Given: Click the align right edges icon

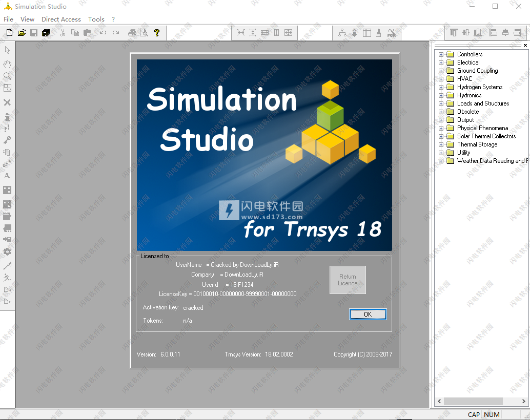Looking at the screenshot, I should click(518, 32).
